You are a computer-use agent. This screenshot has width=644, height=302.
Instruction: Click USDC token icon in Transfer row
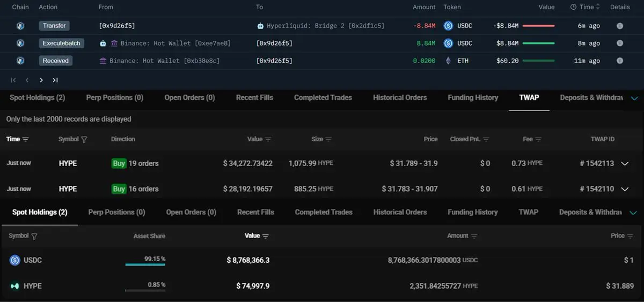[x=448, y=26]
